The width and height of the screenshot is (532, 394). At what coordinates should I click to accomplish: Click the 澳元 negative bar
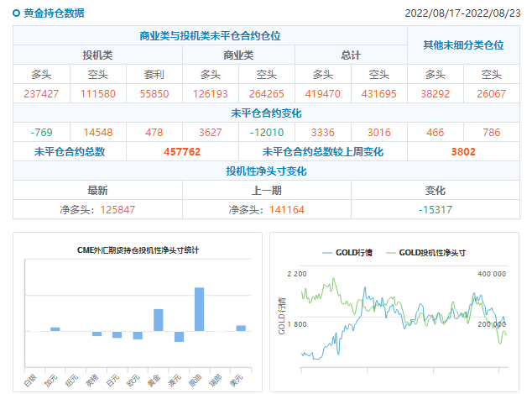point(179,337)
